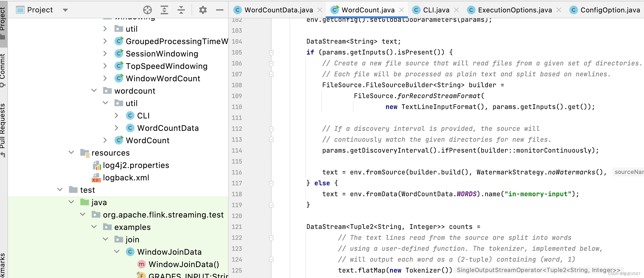Expand the TopSpeedWindowing class node

click(105, 66)
